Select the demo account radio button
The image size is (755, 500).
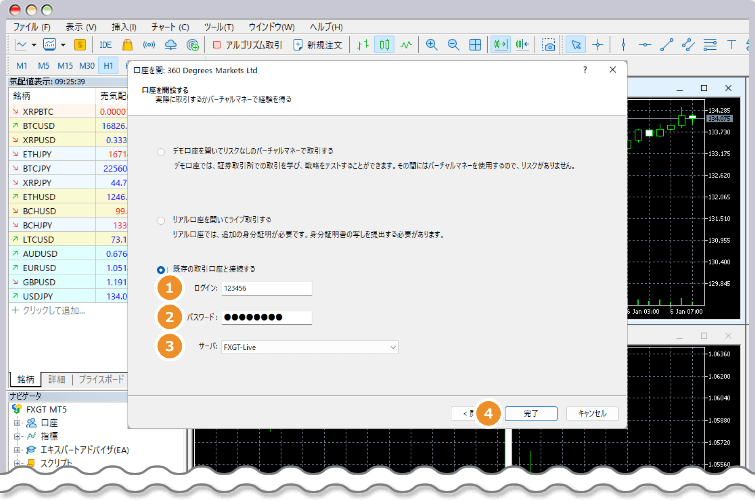pos(161,152)
